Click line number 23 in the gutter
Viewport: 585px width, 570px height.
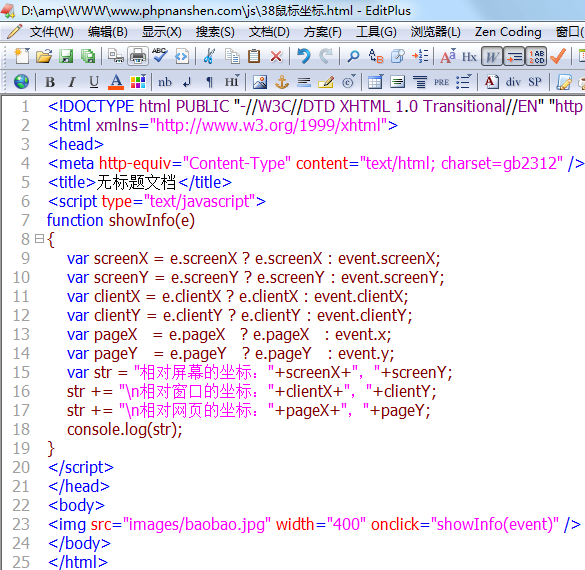[21, 524]
